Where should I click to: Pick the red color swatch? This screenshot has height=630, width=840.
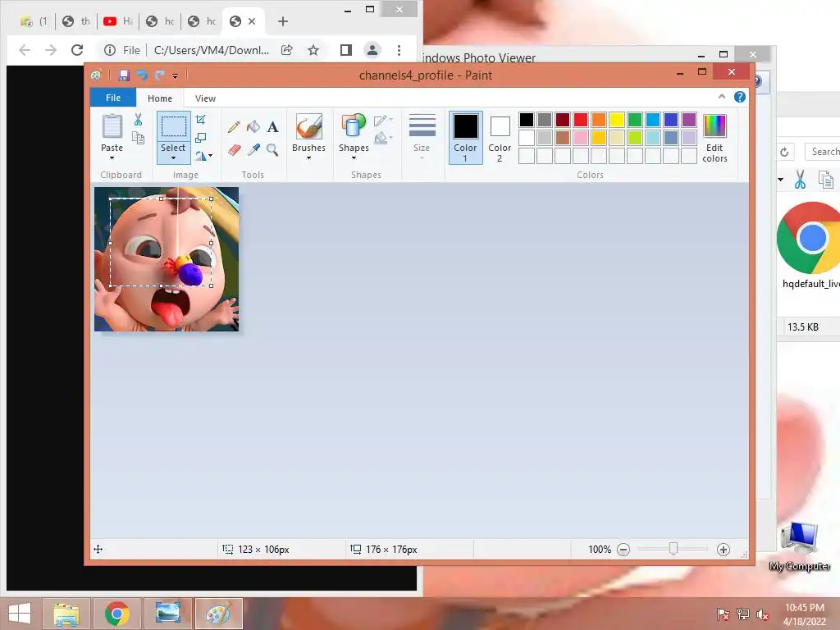click(x=581, y=120)
